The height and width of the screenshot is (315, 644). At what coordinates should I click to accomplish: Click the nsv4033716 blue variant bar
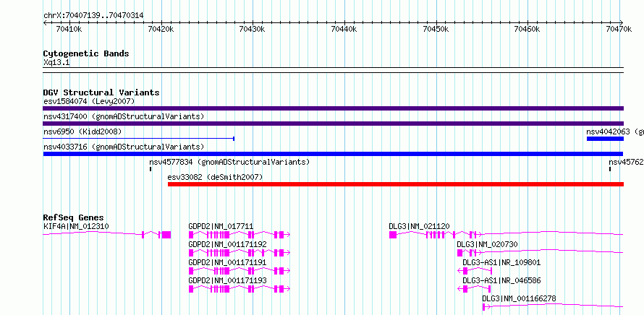(x=333, y=154)
